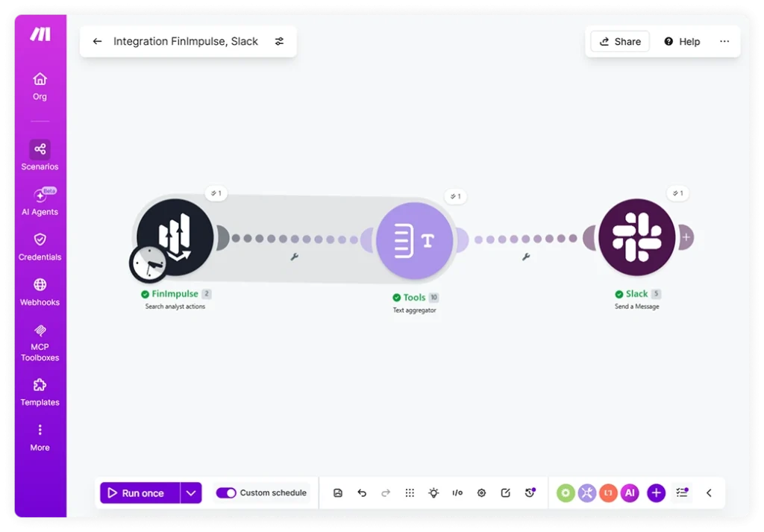Screen dimensions: 764x532
Task: Open the explain flow lightbulb icon
Action: (x=433, y=493)
